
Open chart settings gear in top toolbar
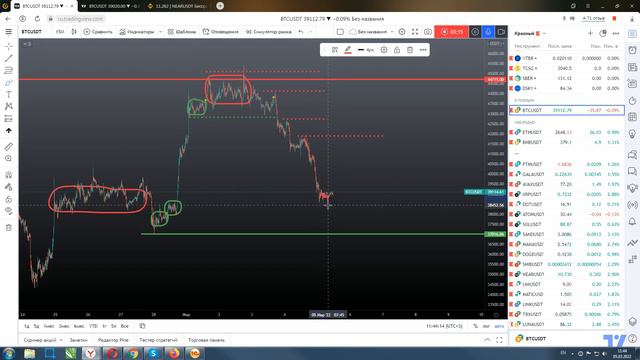point(402,31)
